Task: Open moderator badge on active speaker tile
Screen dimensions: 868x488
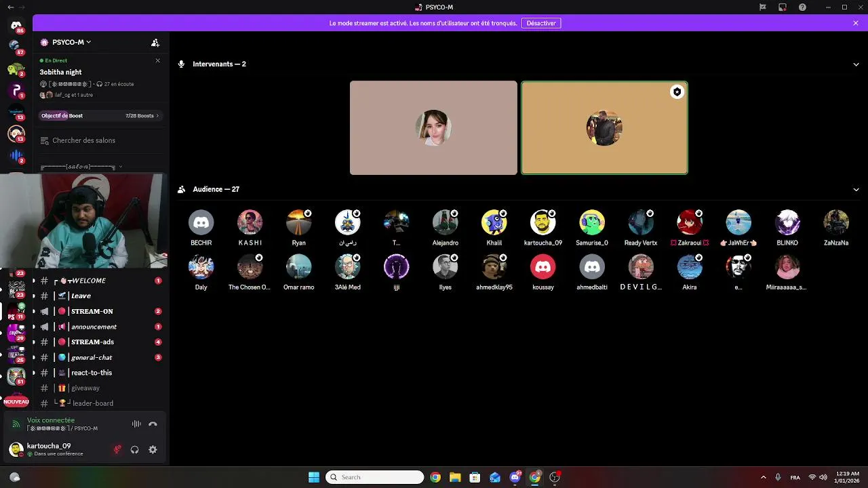Action: [x=677, y=92]
